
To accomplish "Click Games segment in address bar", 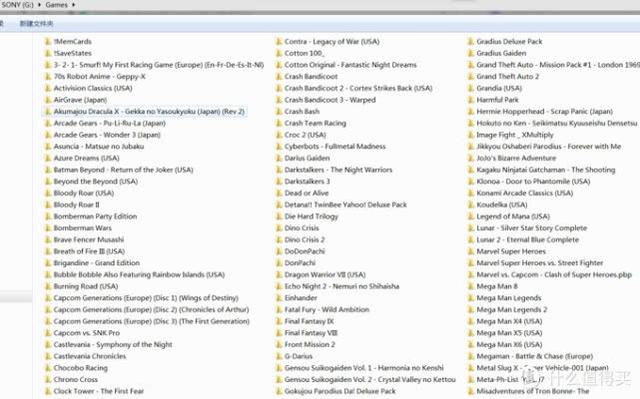I will pyautogui.click(x=56, y=5).
